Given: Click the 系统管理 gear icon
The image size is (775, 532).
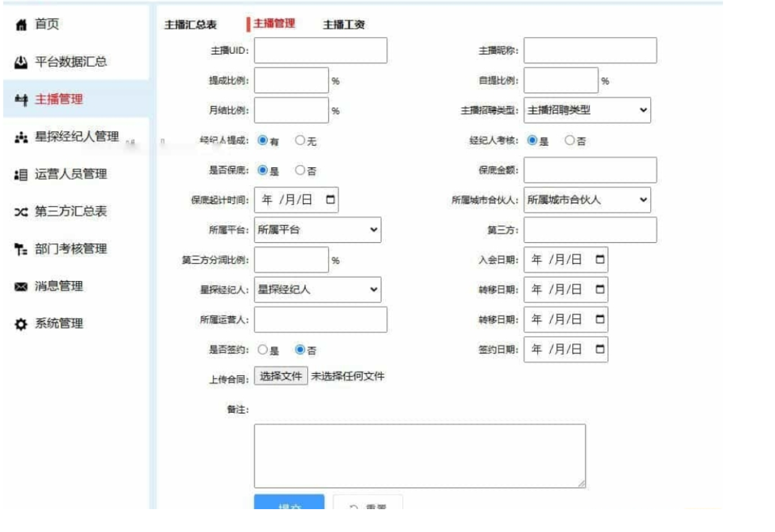Looking at the screenshot, I should click(x=22, y=324).
